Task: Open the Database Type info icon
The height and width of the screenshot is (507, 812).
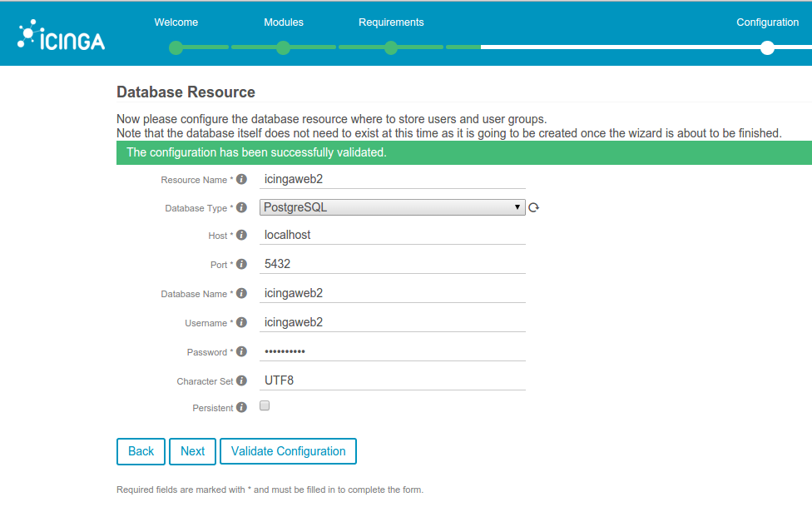Action: (241, 207)
